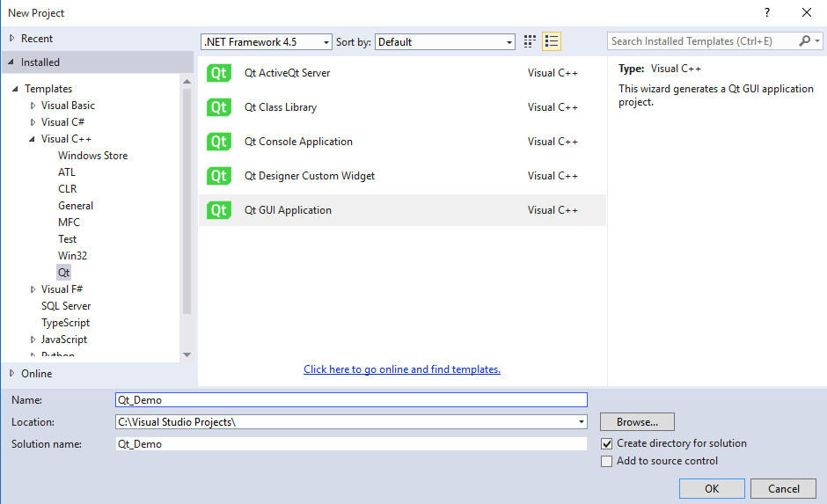Select the SQL Server category
The width and height of the screenshot is (827, 504).
[x=66, y=306]
